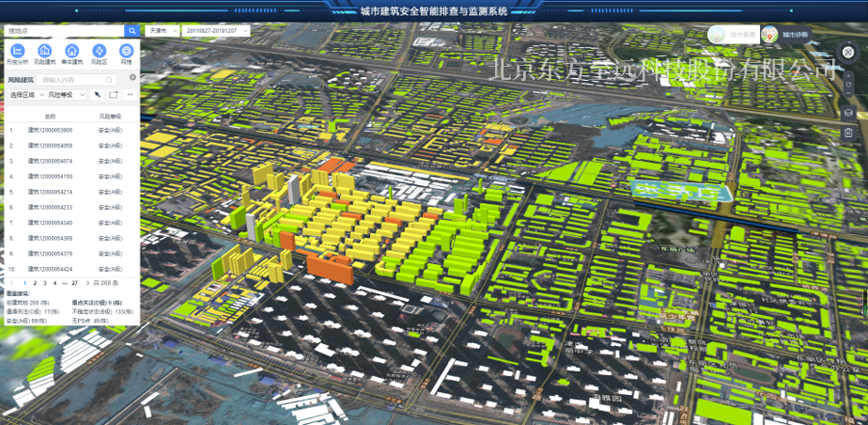Screen dimensions: 868x425
Task: Click the 值得关注(C级) 17 statistic
Action: point(32,312)
